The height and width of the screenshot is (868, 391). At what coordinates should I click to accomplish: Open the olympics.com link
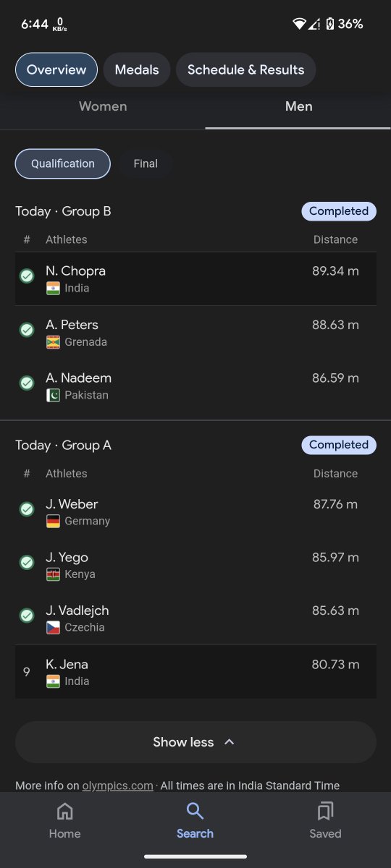[x=117, y=786]
